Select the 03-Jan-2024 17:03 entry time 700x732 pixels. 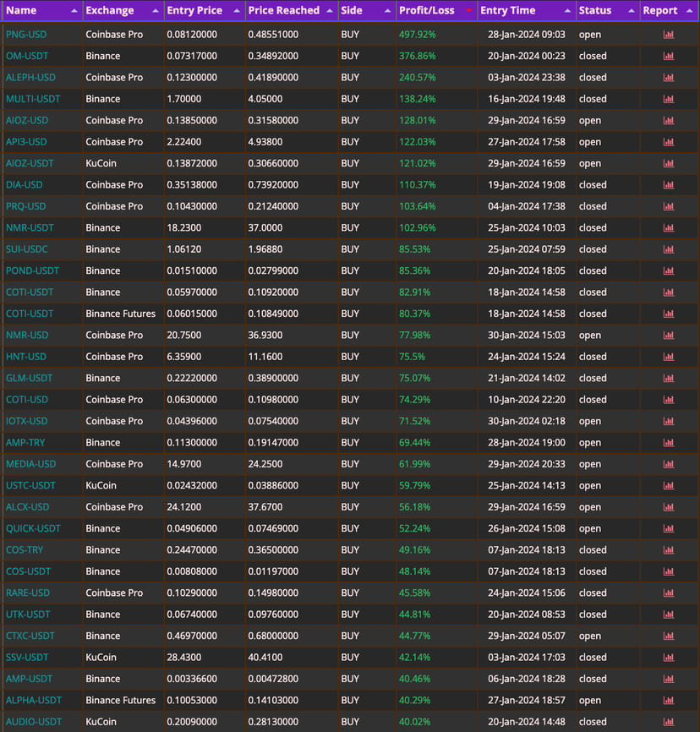pos(527,658)
